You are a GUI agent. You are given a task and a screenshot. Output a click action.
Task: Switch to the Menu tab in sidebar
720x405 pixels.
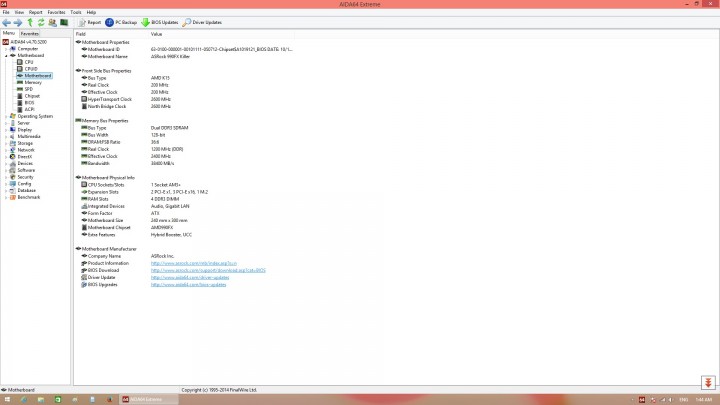(x=9, y=33)
